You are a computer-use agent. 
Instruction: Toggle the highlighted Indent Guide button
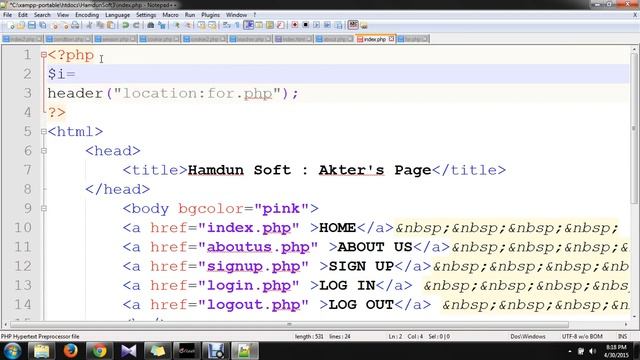pos(248,25)
